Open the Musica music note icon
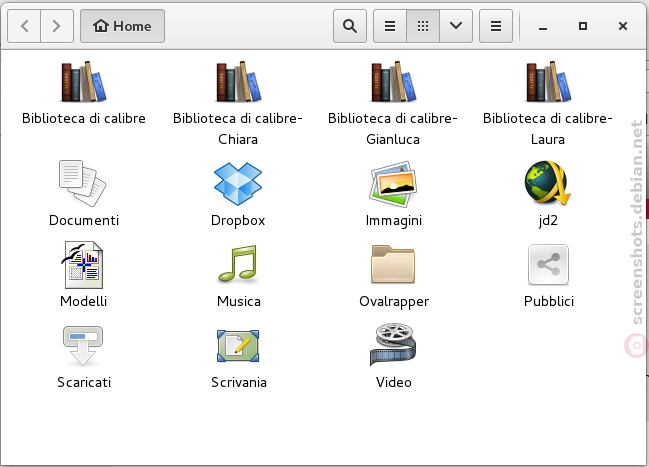This screenshot has height=467, width=649. click(x=238, y=264)
